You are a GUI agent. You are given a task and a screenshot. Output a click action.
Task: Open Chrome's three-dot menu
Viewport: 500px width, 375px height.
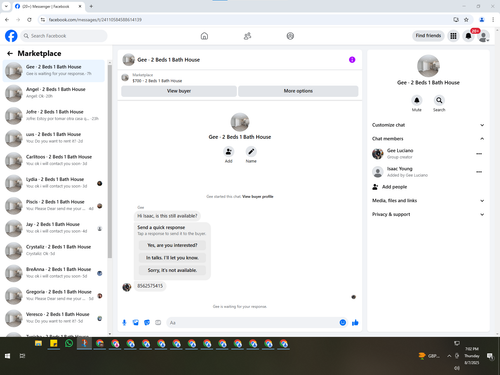tap(493, 20)
